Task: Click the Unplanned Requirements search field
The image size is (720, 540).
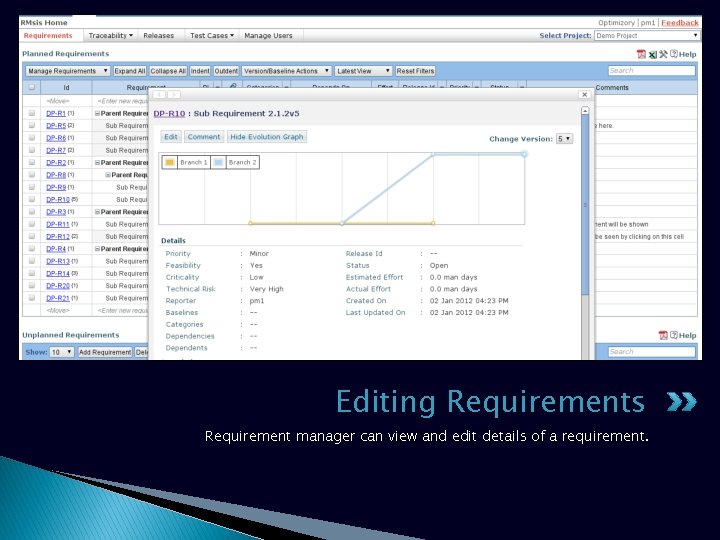Action: click(x=652, y=352)
